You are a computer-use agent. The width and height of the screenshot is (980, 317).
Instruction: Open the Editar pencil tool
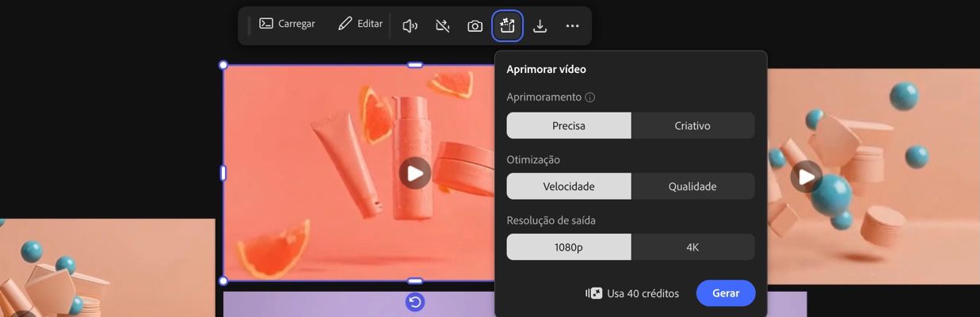(x=360, y=24)
